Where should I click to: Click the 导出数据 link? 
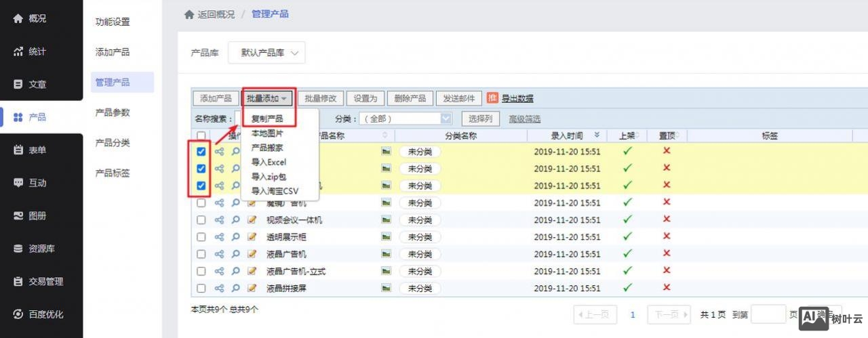(517, 98)
